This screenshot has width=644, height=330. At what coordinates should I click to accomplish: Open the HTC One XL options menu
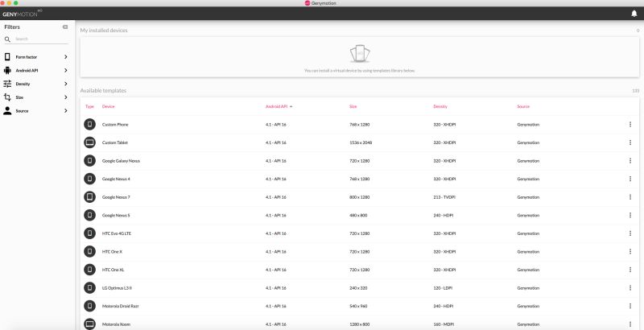click(x=630, y=270)
